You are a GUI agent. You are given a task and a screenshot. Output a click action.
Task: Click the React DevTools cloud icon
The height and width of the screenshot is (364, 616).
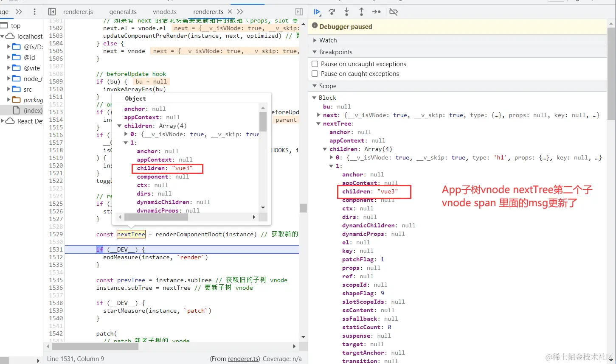10,121
